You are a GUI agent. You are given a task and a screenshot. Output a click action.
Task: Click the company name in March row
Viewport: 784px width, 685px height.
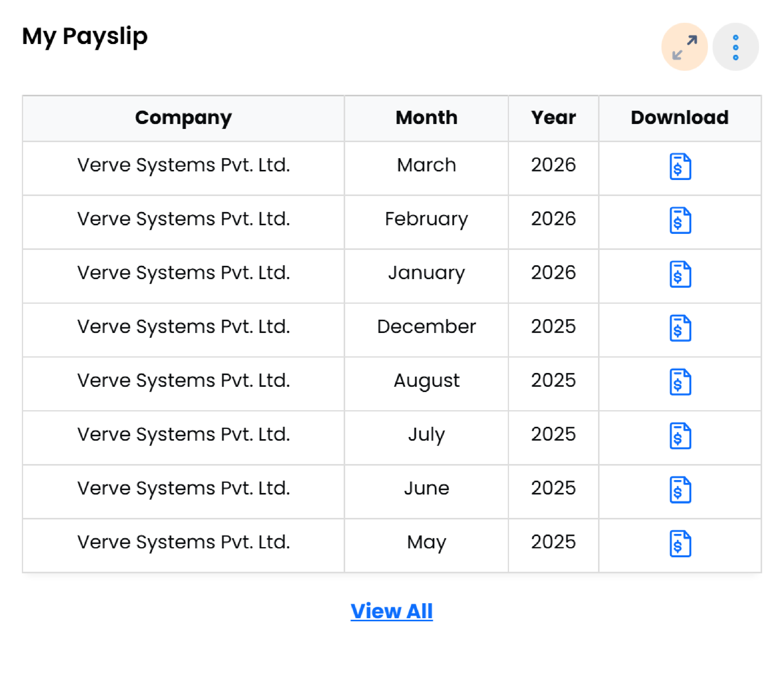(x=183, y=166)
